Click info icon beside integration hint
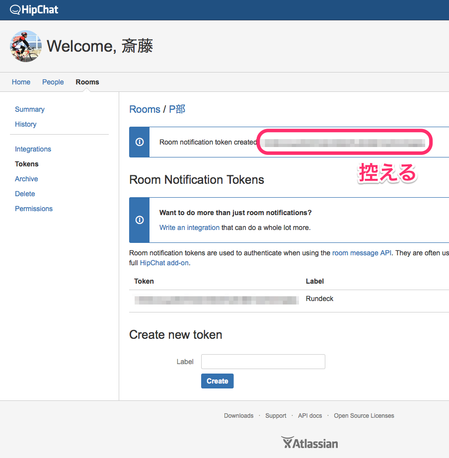 pyautogui.click(x=139, y=220)
